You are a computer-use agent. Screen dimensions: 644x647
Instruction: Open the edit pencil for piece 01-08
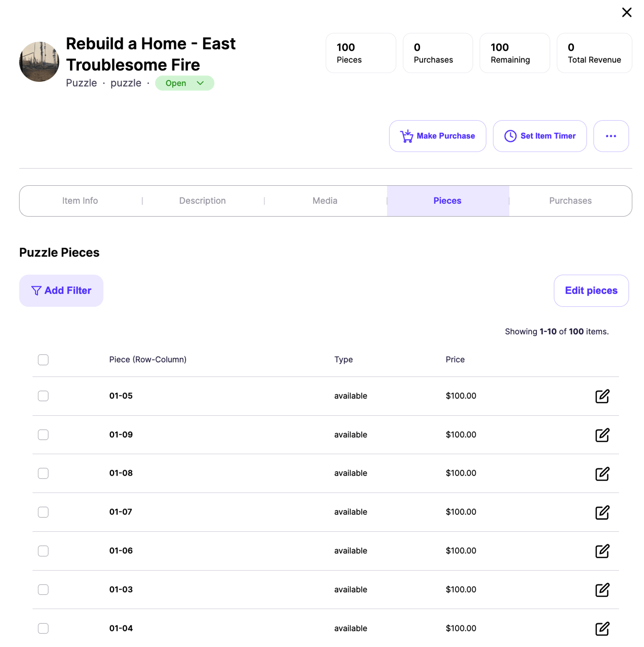tap(602, 474)
